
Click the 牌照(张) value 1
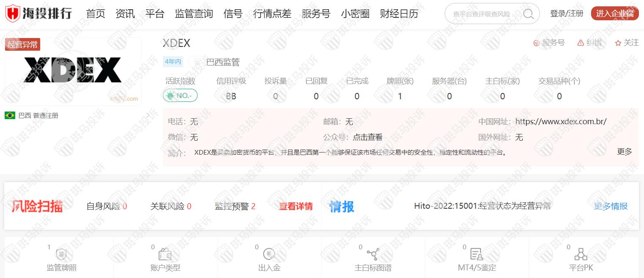(400, 96)
